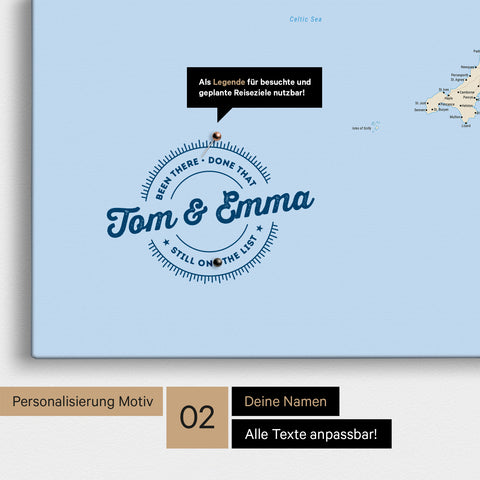Screen dimensions: 480x480
Task: Click the DONE THAT curved text
Action: pyautogui.click(x=233, y=170)
